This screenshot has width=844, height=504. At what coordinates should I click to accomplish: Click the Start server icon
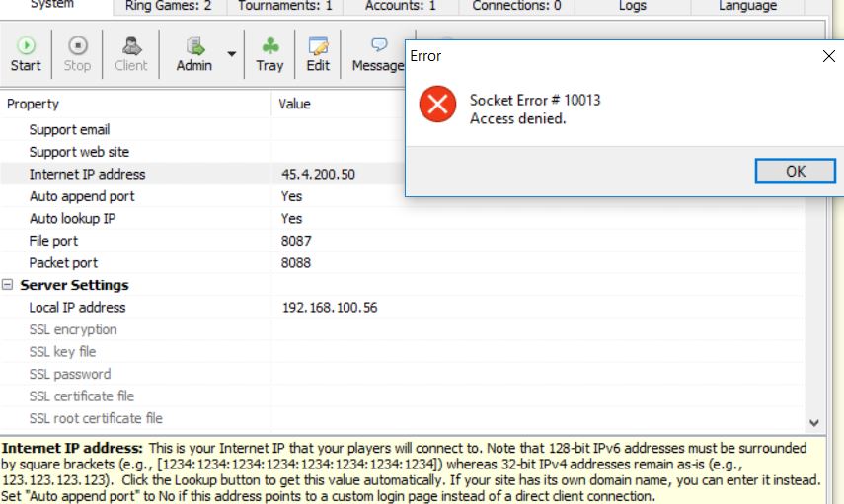(26, 46)
